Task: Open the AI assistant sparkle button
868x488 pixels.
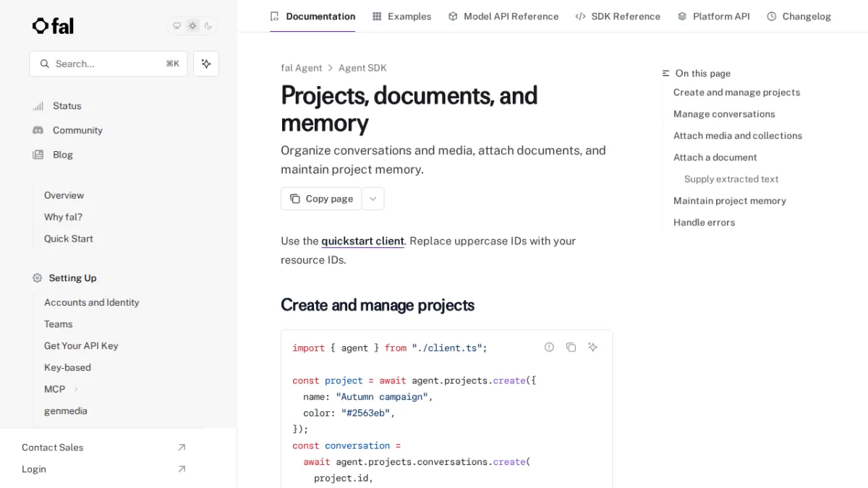Action: pos(206,64)
